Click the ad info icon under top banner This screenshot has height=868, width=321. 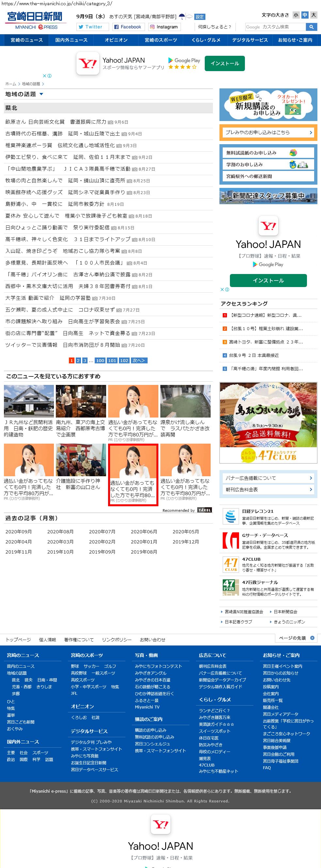[x=50, y=76]
